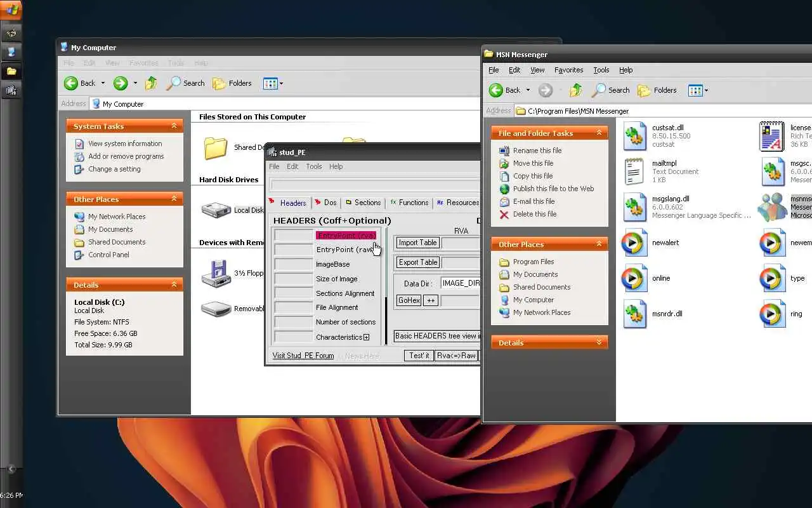Open Forward history dropdown in My Computer
The image size is (812, 508).
pos(135,83)
